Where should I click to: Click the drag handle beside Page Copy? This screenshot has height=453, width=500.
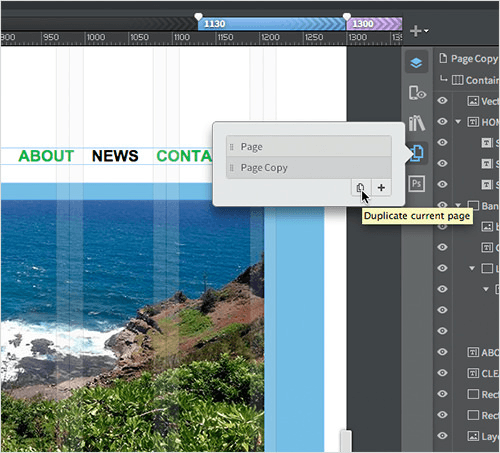point(232,168)
